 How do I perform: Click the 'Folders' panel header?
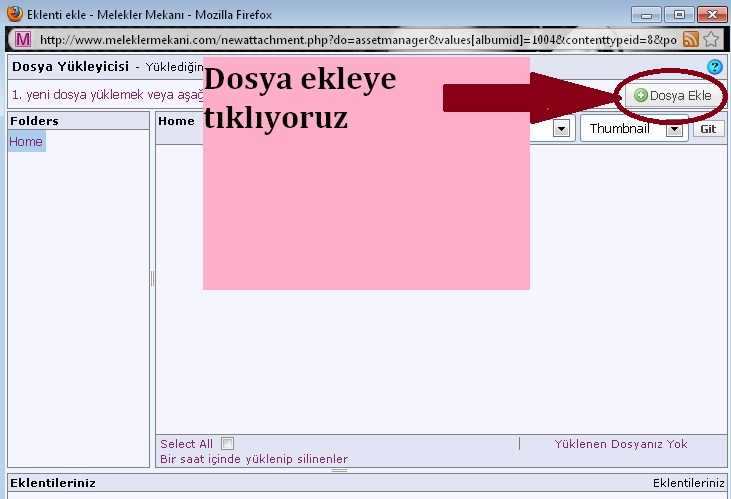(78, 121)
